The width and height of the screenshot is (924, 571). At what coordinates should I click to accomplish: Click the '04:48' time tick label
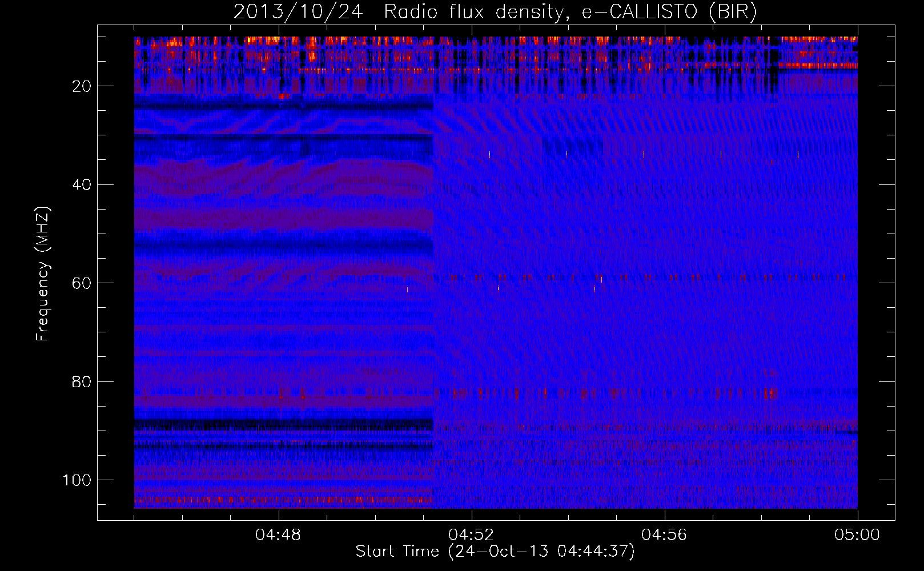point(278,535)
